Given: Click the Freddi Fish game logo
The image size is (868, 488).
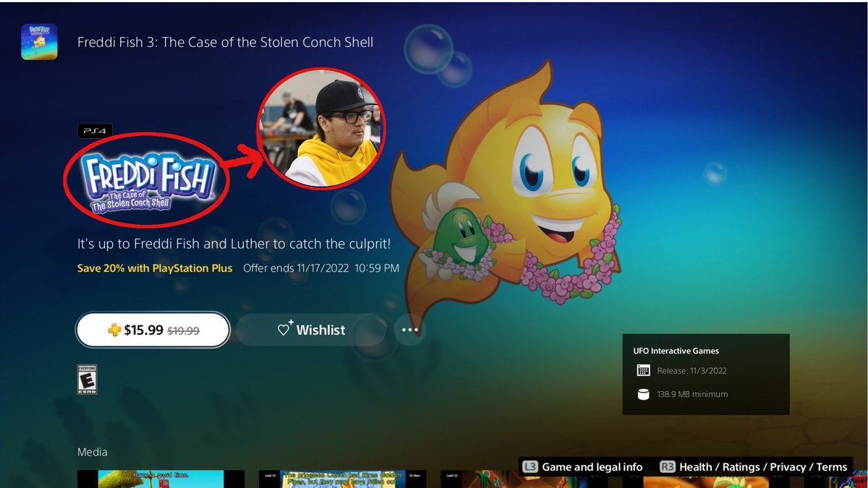Looking at the screenshot, I should [x=150, y=181].
